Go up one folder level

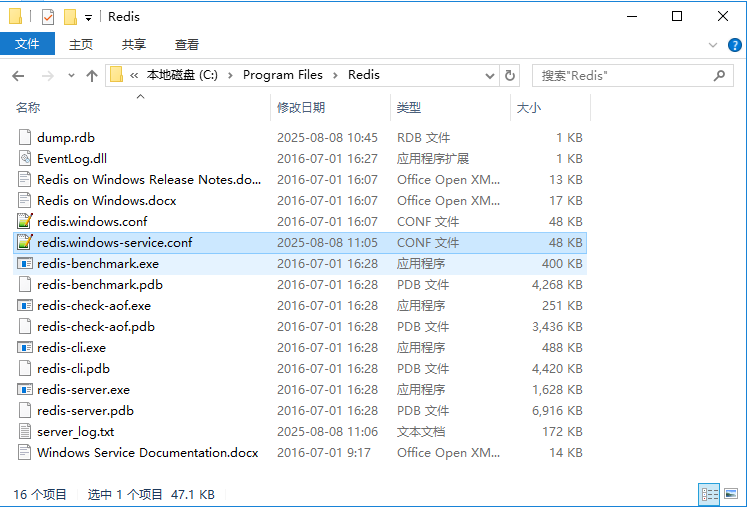tap(91, 75)
